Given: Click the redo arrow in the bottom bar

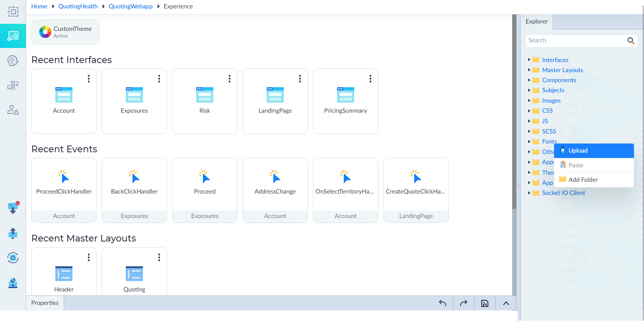Looking at the screenshot, I should (464, 303).
